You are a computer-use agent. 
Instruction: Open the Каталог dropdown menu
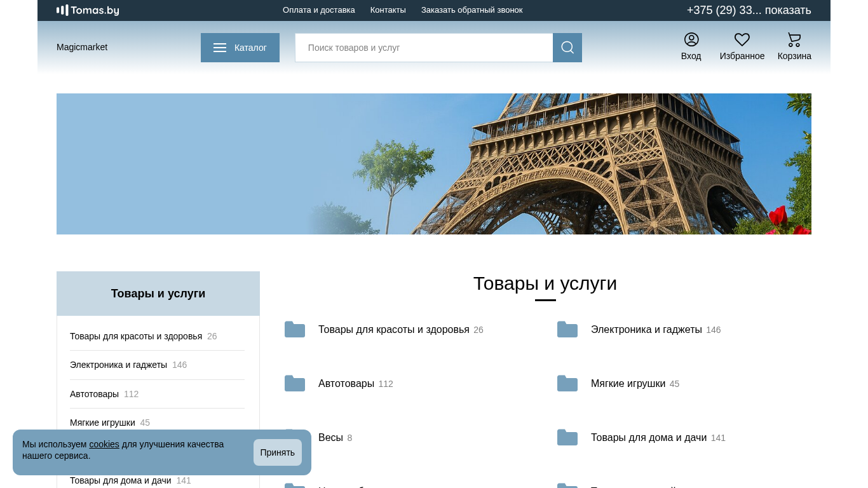coord(240,48)
